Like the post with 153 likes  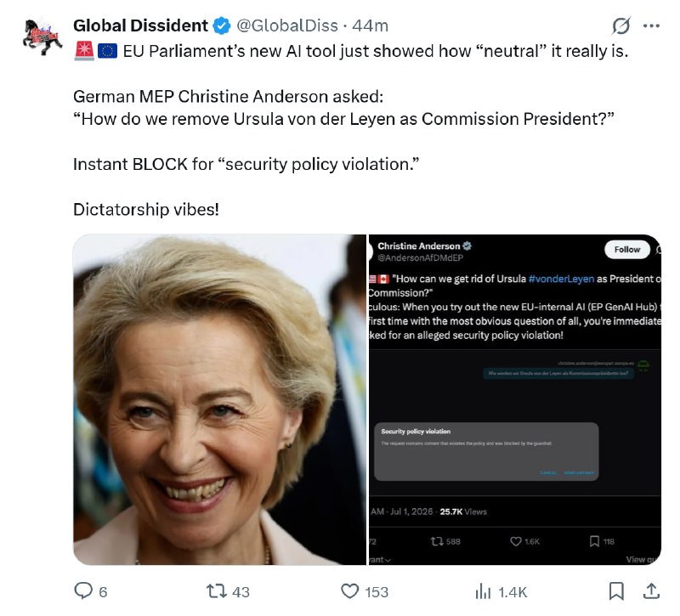tap(349, 591)
